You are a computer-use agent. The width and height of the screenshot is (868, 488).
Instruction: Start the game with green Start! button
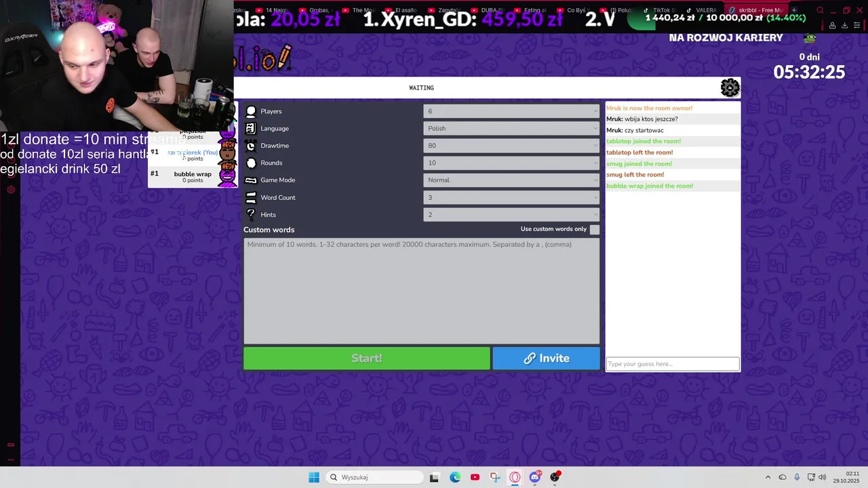point(367,359)
